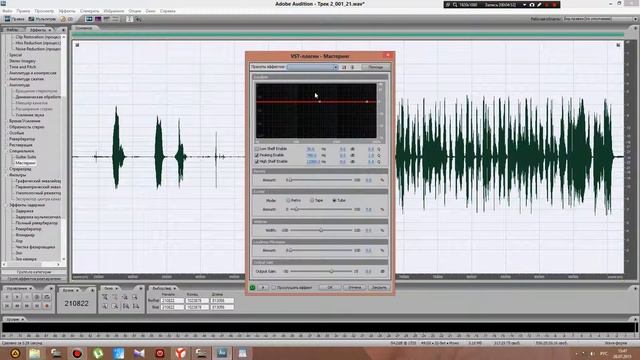The height and width of the screenshot is (360, 640).
Task: Click OK button in Mastering dialog
Action: [330, 288]
